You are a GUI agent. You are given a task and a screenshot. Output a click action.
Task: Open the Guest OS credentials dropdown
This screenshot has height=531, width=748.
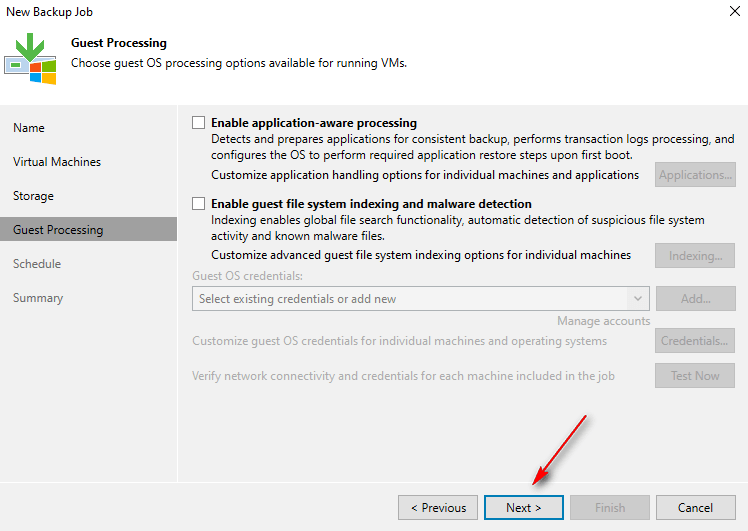point(410,298)
